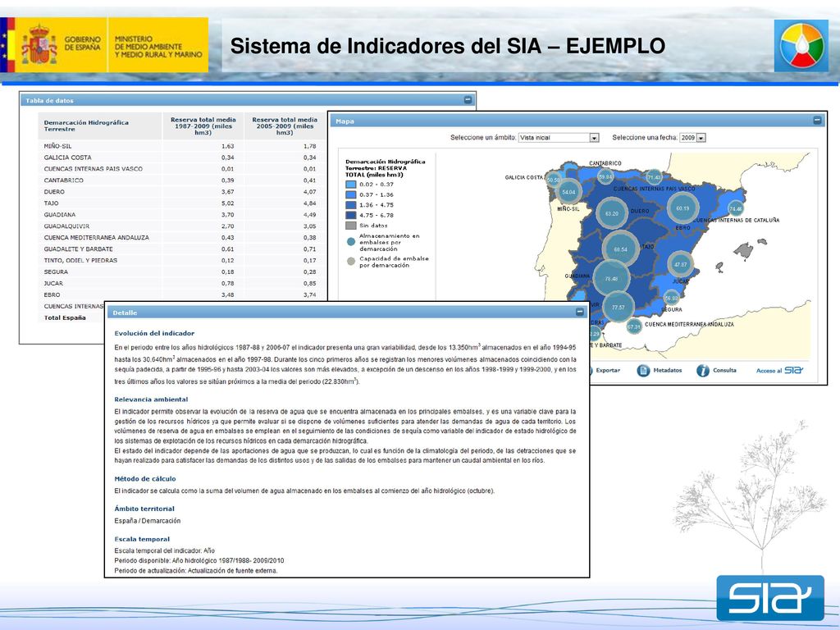This screenshot has height=630, width=840.
Task: Click the 0.02 - 0.37 legend swatch
Action: (351, 185)
